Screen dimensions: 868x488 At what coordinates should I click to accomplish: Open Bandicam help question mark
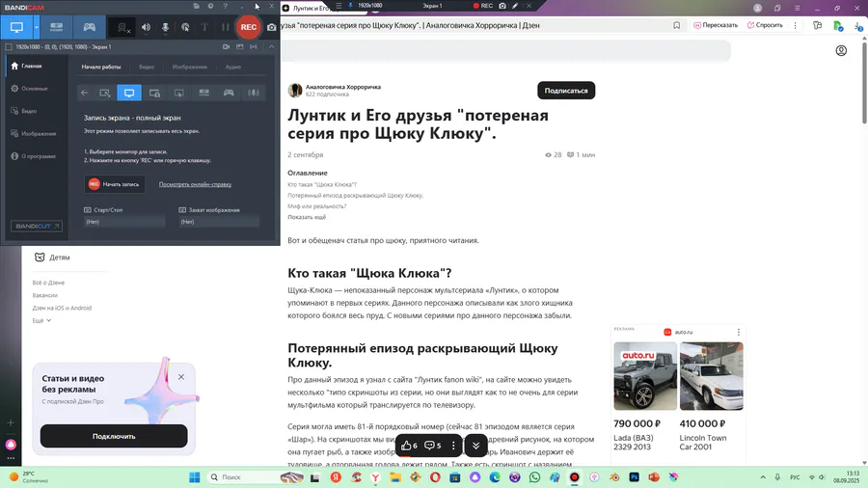pos(226,6)
